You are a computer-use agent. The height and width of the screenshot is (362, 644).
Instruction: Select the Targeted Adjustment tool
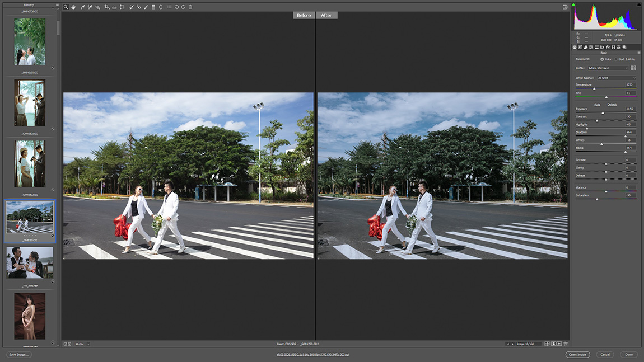pyautogui.click(x=97, y=7)
